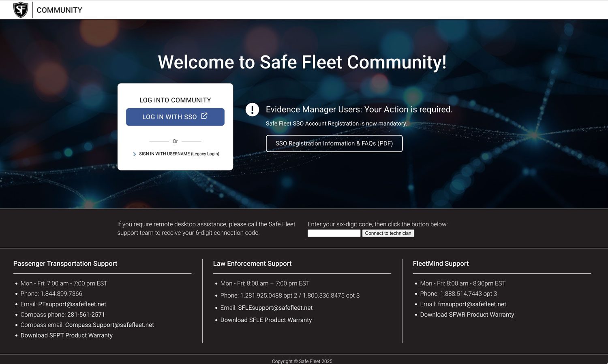Screen dimensions: 608x364
Task: Click Law Enforcement Support heading
Action: (252, 264)
